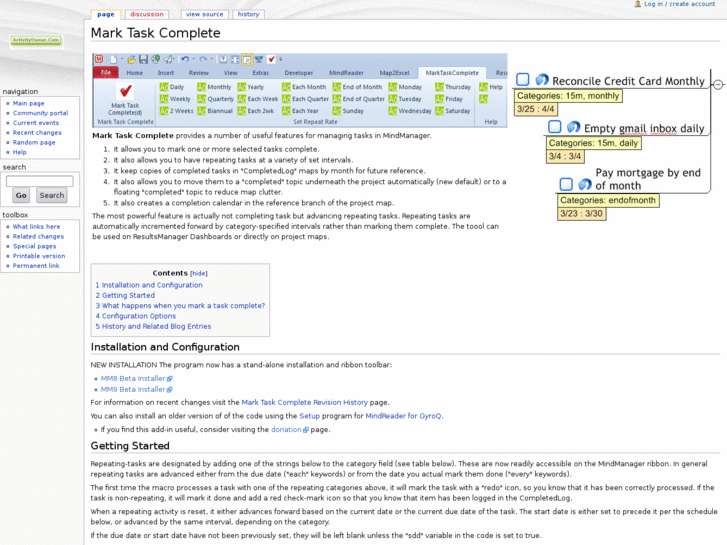Select the Wednesday repeat rate icon

393,111
